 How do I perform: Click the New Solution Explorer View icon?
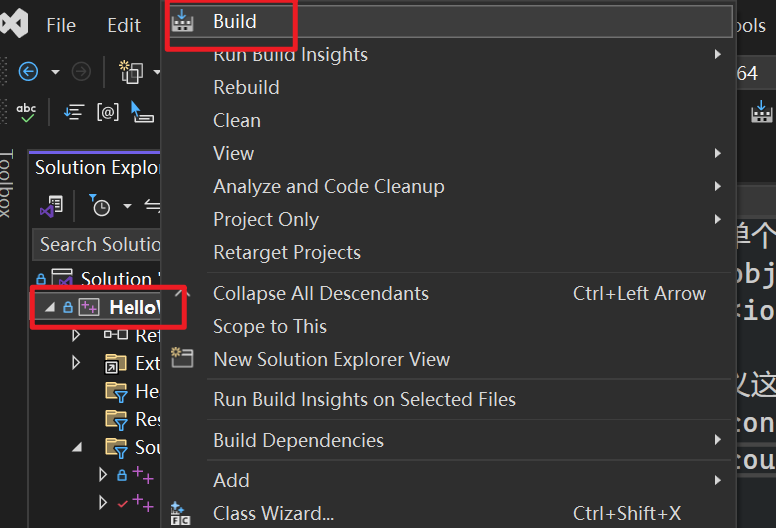(x=182, y=359)
